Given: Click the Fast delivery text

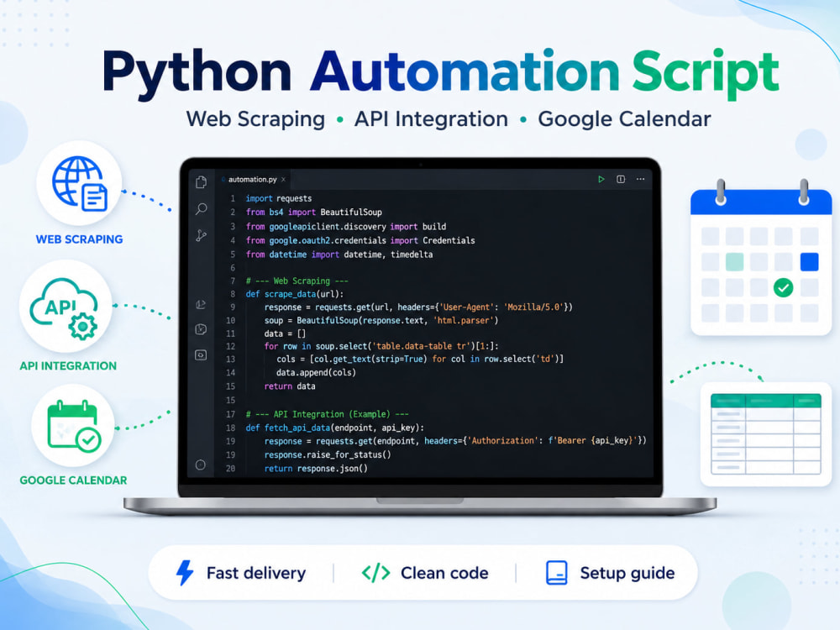Looking at the screenshot, I should pos(256,573).
